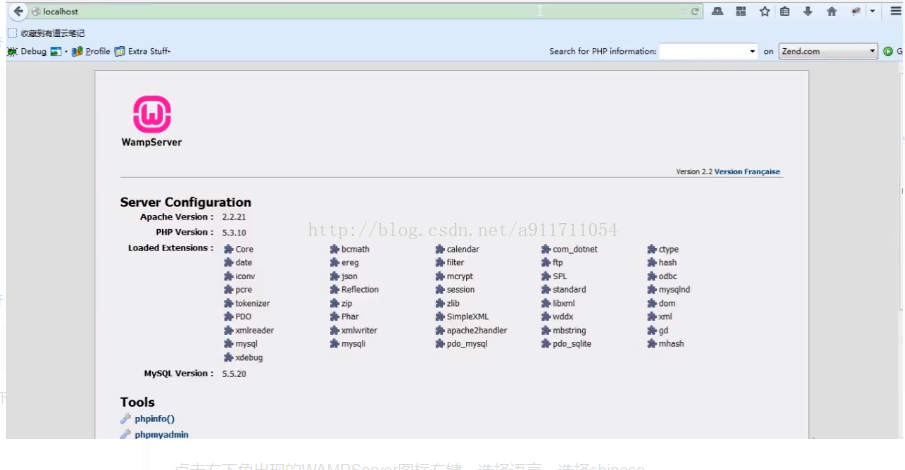Click the wrench icon beside phpmyadmin
The width and height of the screenshot is (905, 470).
tap(125, 434)
